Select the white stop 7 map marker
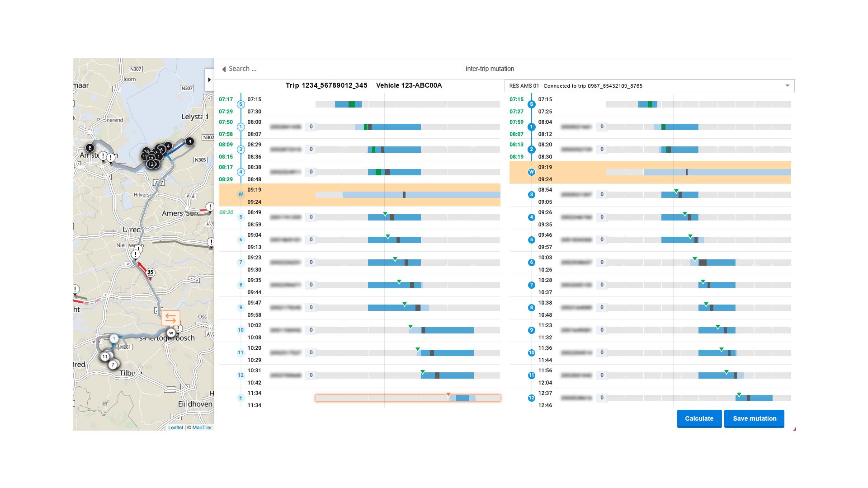The width and height of the screenshot is (868, 488). point(113,365)
